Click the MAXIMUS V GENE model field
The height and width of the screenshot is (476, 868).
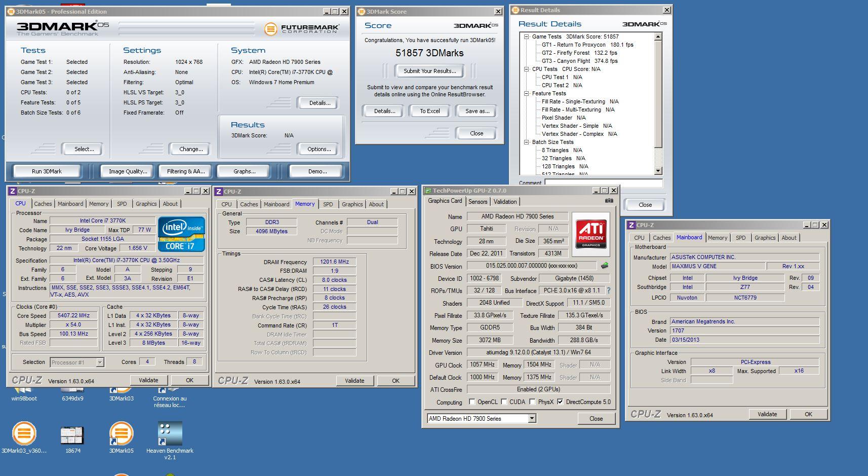(718, 266)
